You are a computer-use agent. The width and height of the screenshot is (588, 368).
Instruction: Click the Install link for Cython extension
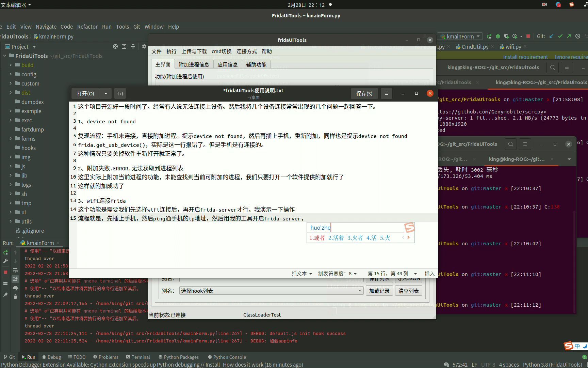click(212, 365)
